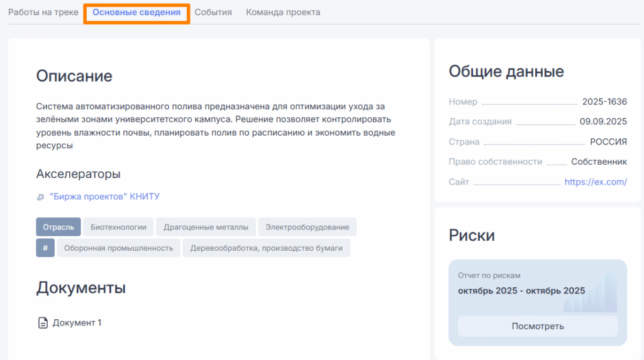This screenshot has width=644, height=360.
Task: Open the Работы на треке tab
Action: 43,12
